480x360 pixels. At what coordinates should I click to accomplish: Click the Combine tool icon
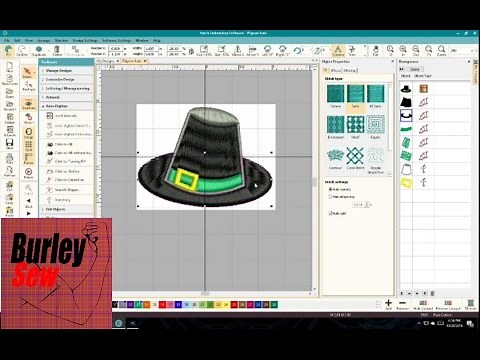point(338,50)
